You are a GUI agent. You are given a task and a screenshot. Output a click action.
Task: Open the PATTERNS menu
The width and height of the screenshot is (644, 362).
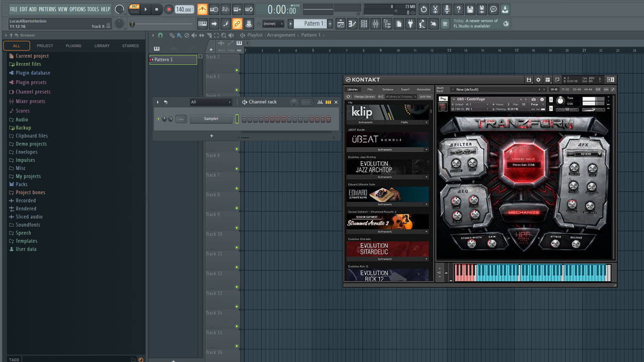(47, 9)
